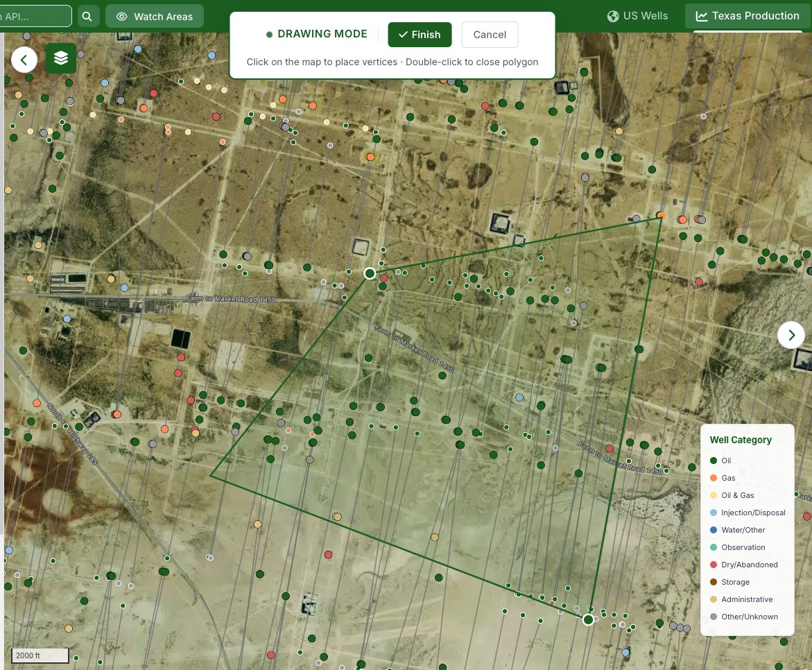Click the North US Highway 285 road label
The image size is (812, 670).
coord(72,433)
